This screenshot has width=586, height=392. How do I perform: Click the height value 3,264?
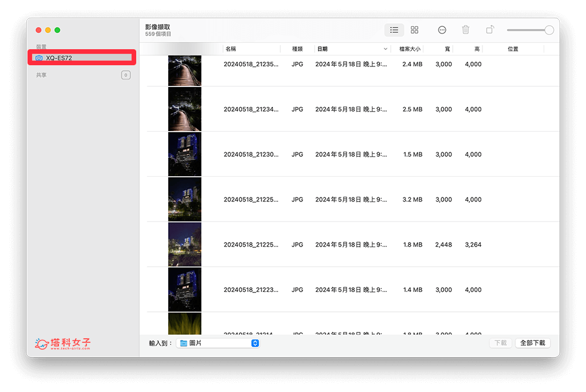(x=473, y=245)
